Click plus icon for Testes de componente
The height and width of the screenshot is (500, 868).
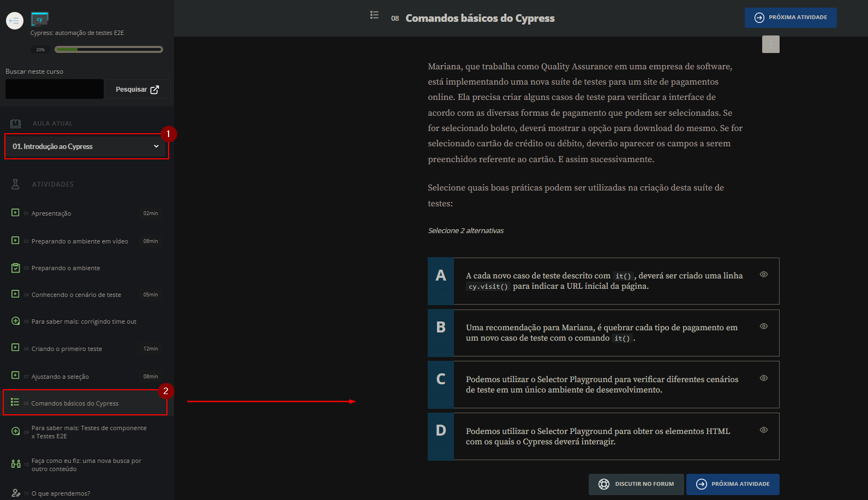(15, 431)
